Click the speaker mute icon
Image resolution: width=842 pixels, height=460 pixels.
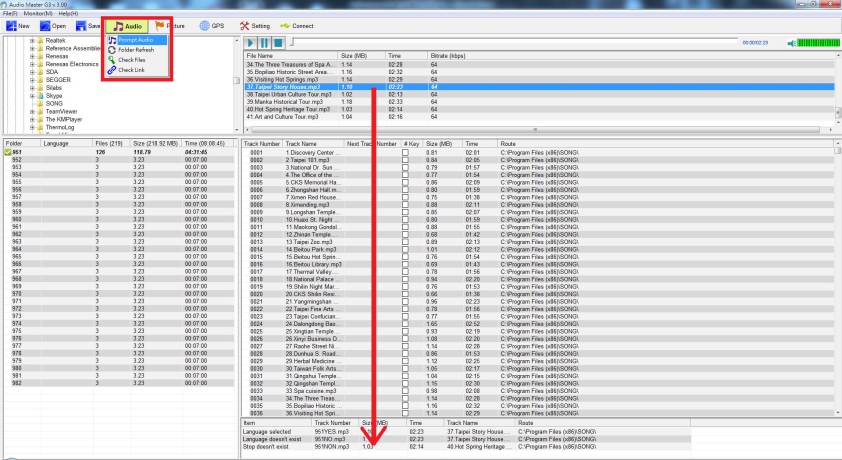[x=792, y=43]
